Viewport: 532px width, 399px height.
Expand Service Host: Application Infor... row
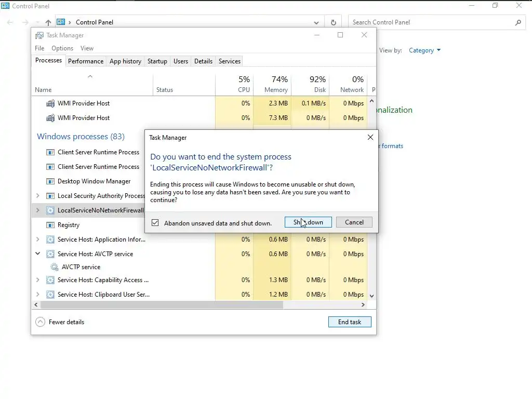tap(37, 240)
